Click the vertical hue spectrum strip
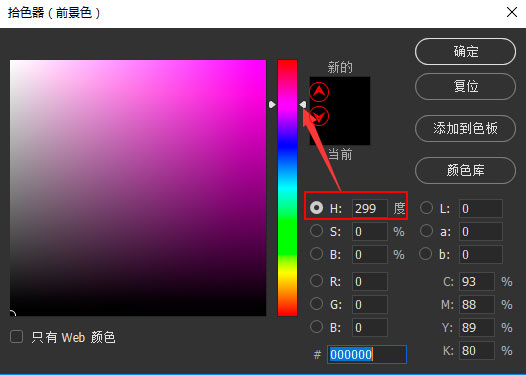Screen dimensions: 526x375 [x=287, y=188]
